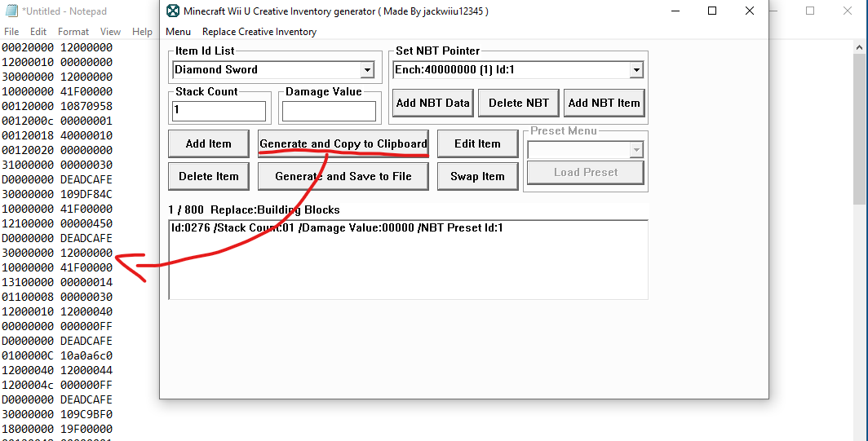Maximize the Notepad window
868x441 pixels.
click(x=810, y=11)
